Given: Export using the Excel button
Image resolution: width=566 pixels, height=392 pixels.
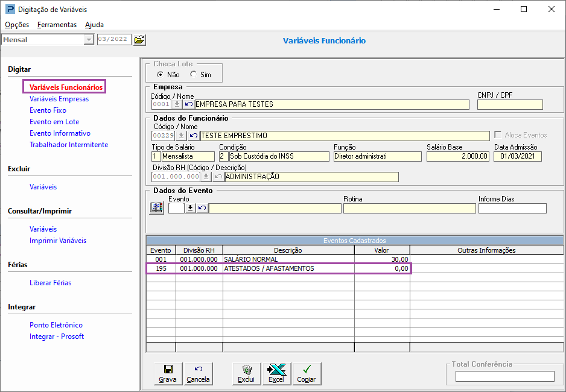Looking at the screenshot, I should 276,373.
